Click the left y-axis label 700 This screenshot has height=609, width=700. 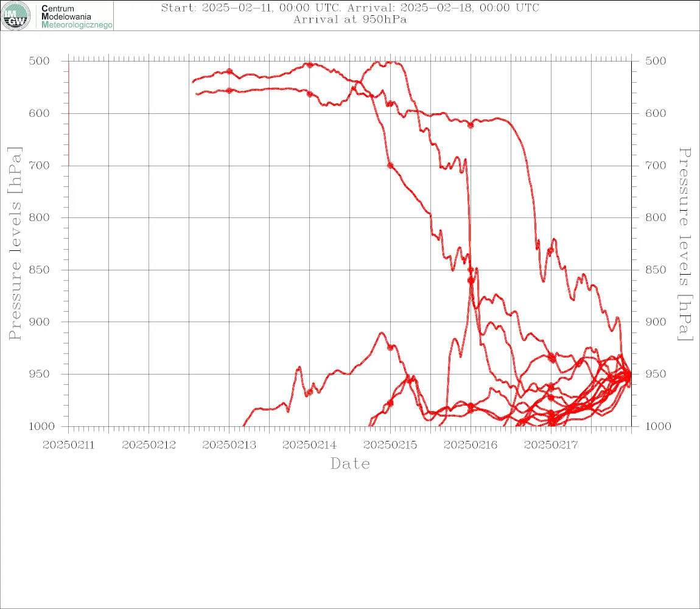tap(40, 165)
